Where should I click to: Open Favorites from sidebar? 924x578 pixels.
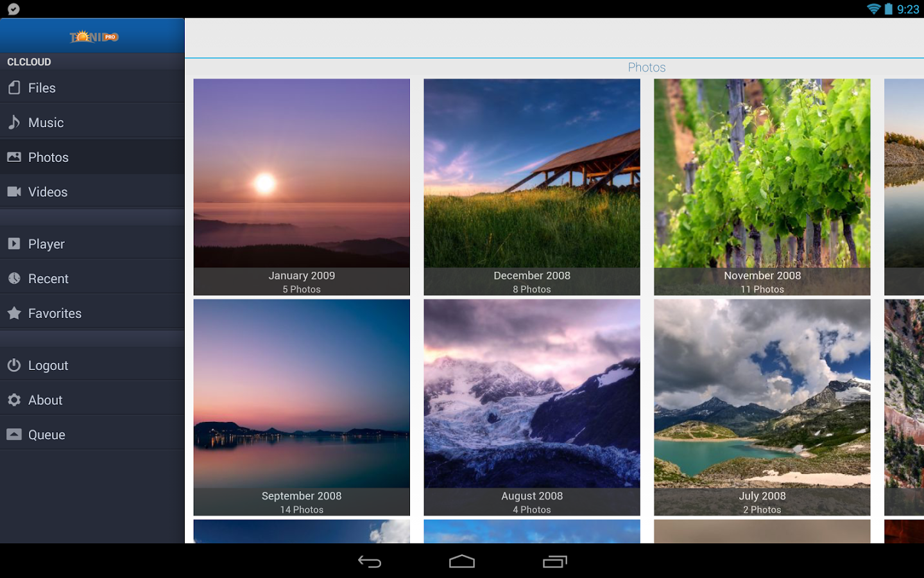click(92, 313)
